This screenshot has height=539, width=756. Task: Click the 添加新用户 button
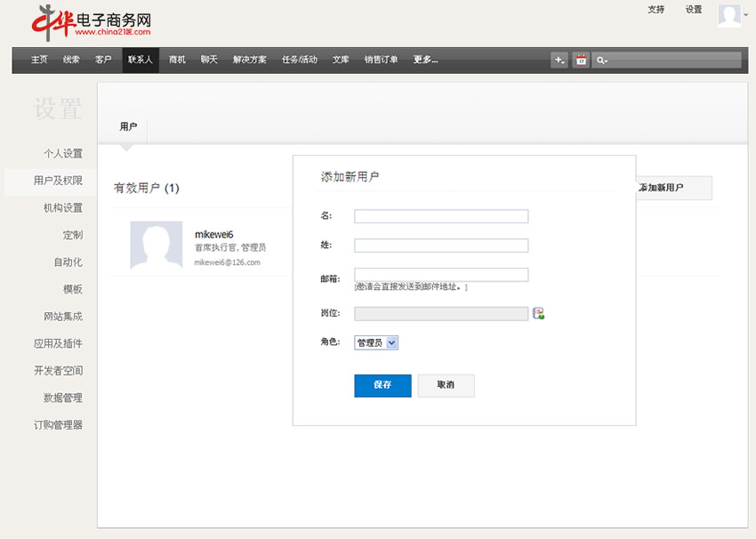pyautogui.click(x=673, y=189)
